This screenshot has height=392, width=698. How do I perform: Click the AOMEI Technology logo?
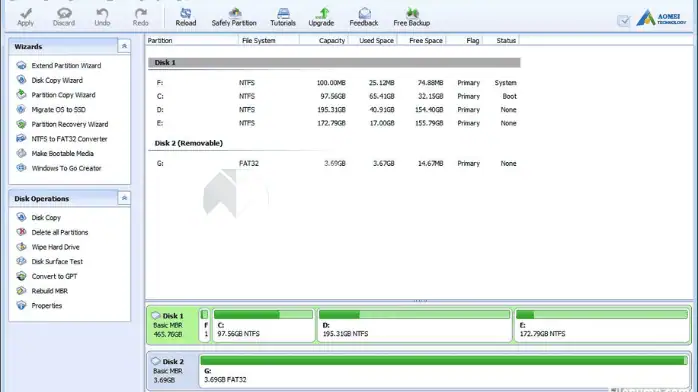coord(661,18)
